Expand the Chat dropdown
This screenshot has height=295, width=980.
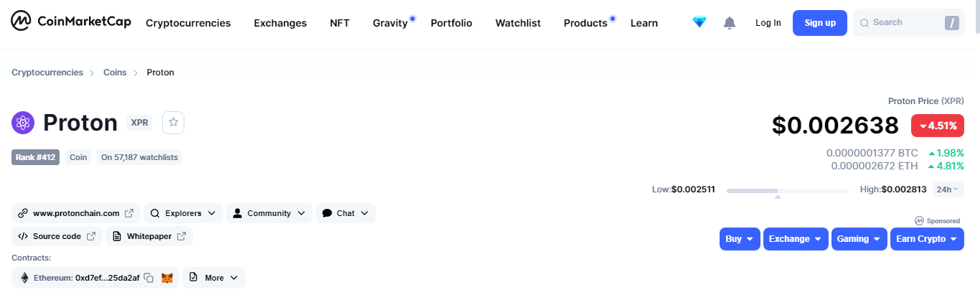pyautogui.click(x=345, y=213)
